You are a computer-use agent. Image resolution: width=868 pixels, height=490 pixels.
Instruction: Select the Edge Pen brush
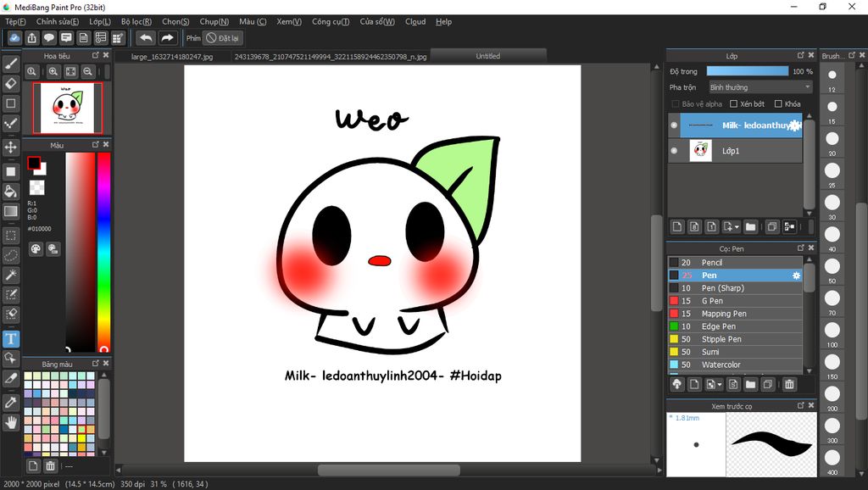coord(735,326)
